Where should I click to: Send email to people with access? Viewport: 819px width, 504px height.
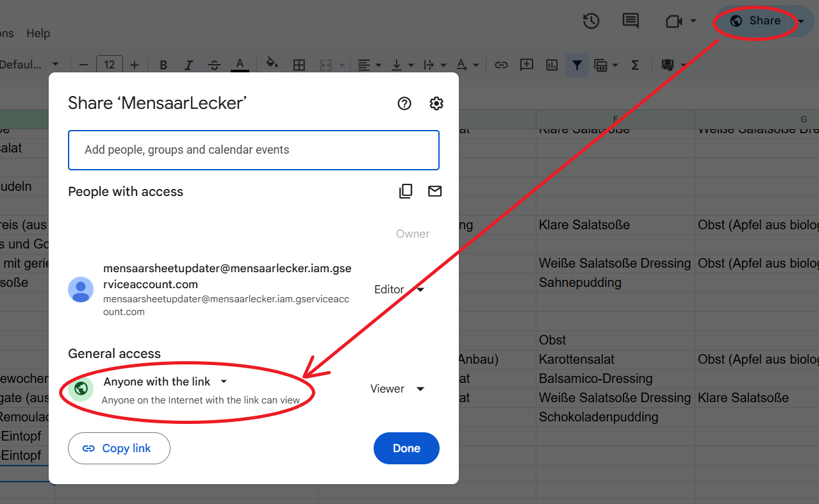tap(435, 191)
